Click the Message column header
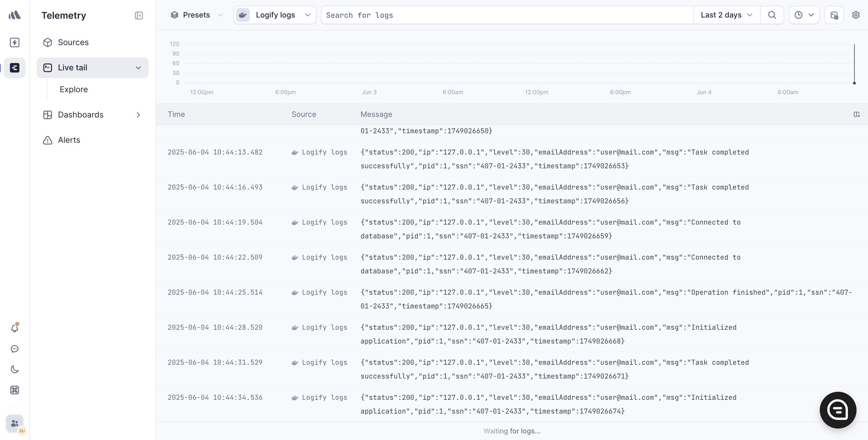 376,115
